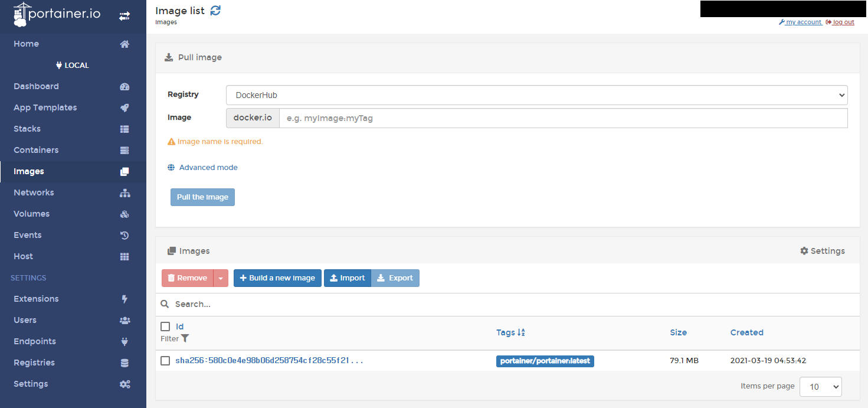This screenshot has width=868, height=408.
Task: Click the Portainer.io logo
Action: click(57, 15)
